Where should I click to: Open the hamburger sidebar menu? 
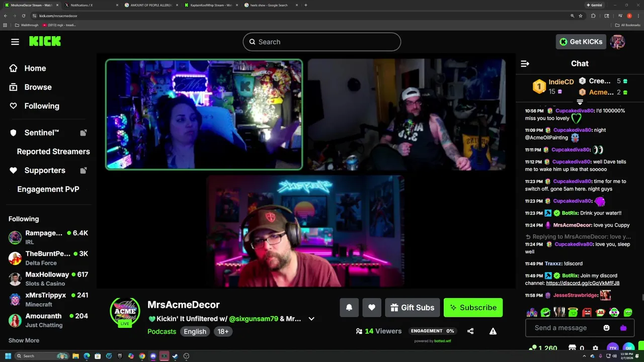pos(15,42)
